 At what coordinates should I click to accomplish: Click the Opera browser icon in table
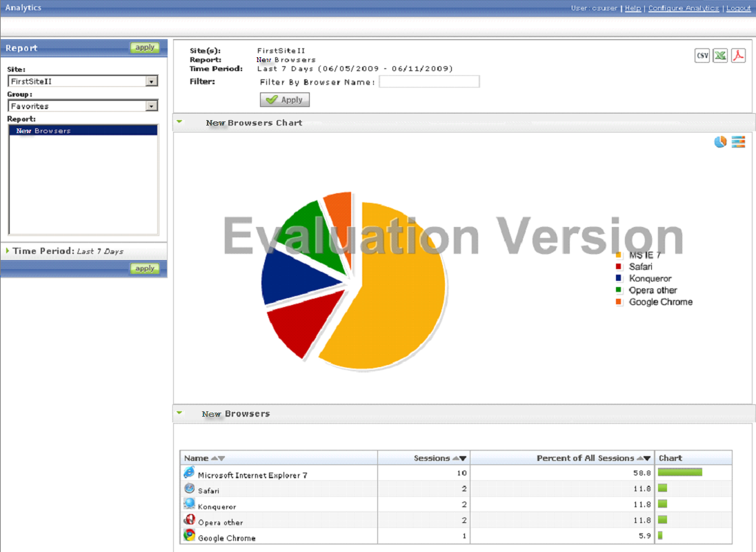189,520
